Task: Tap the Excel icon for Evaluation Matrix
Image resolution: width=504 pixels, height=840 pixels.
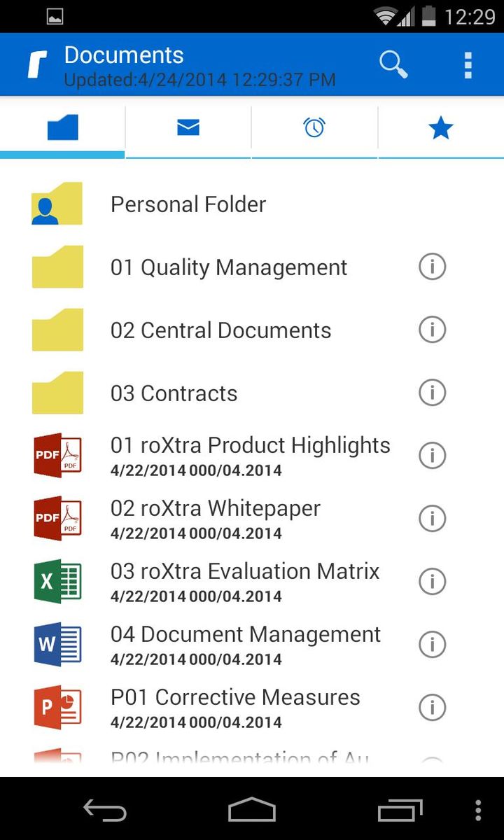Action: click(57, 582)
